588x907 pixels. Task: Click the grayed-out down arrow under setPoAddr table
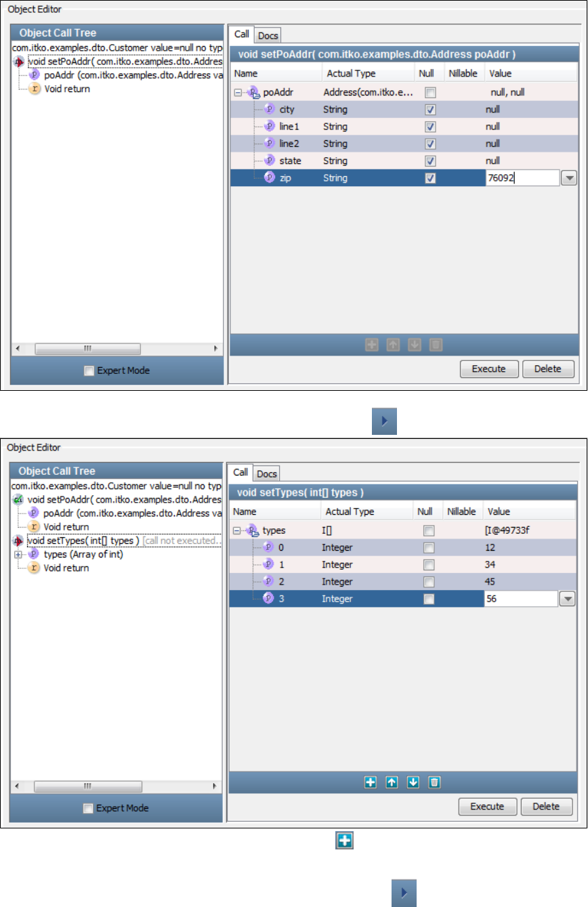pos(415,345)
